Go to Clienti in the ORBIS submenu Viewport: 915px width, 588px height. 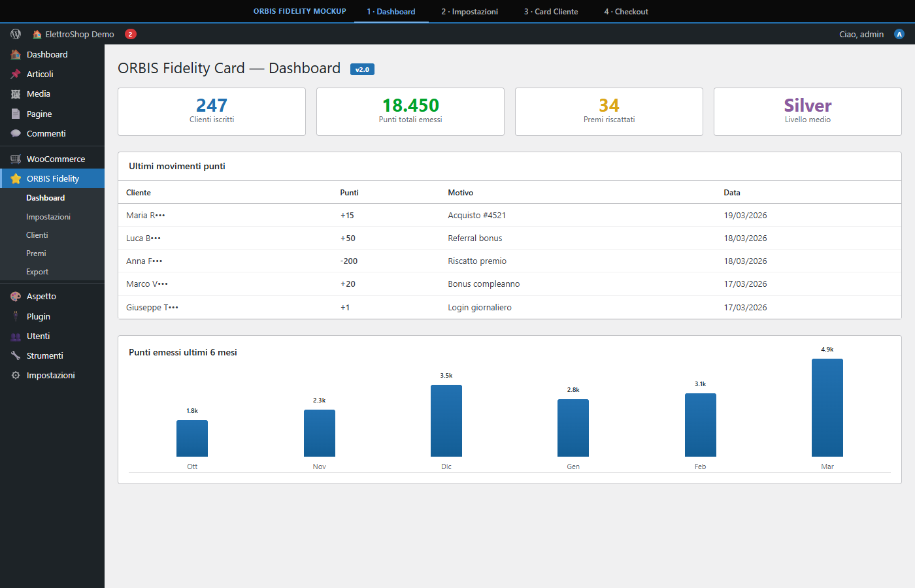click(x=37, y=235)
